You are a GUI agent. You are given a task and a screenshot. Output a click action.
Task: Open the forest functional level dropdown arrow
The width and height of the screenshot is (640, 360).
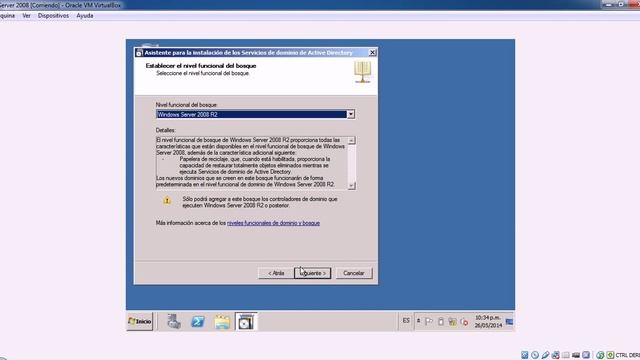351,114
